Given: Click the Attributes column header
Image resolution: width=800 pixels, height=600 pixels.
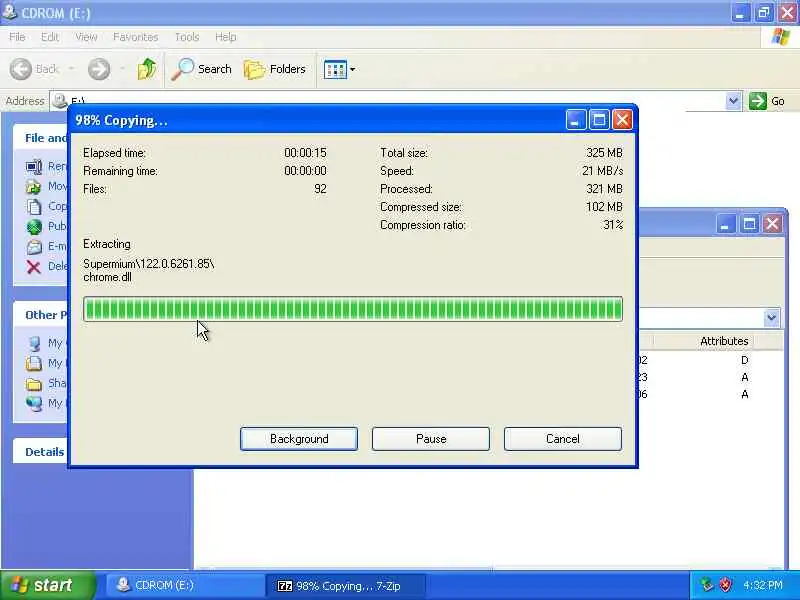Looking at the screenshot, I should (x=723, y=341).
